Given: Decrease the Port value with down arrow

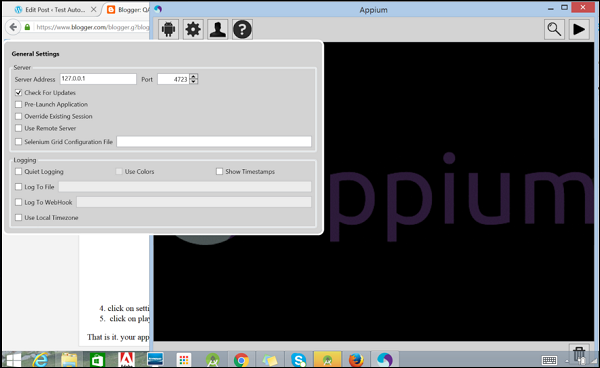Looking at the screenshot, I should click(194, 81).
